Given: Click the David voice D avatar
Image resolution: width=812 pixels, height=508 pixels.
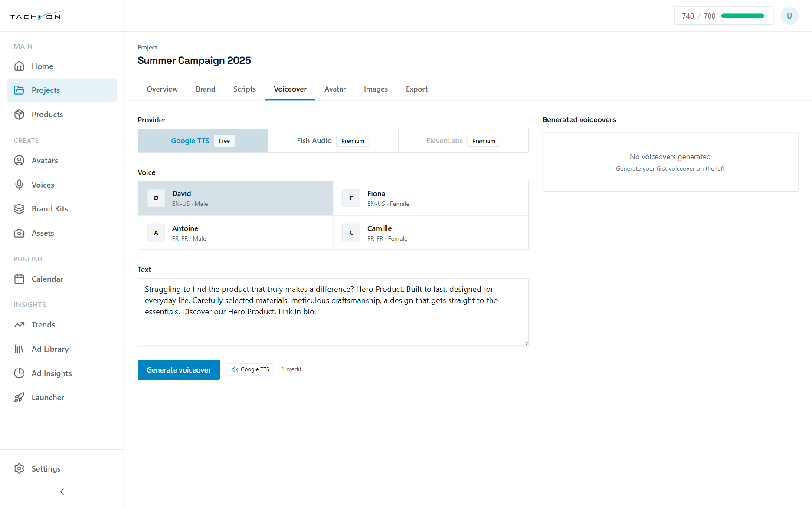Looking at the screenshot, I should [156, 198].
